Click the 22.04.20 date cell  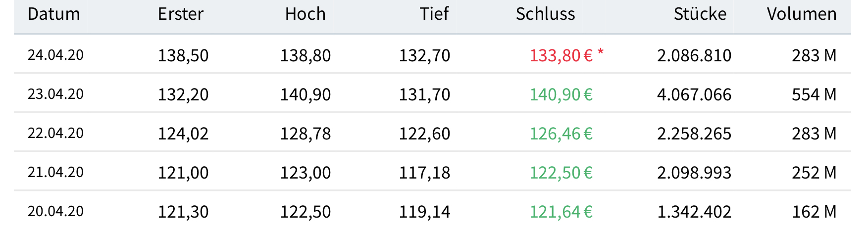pos(55,133)
